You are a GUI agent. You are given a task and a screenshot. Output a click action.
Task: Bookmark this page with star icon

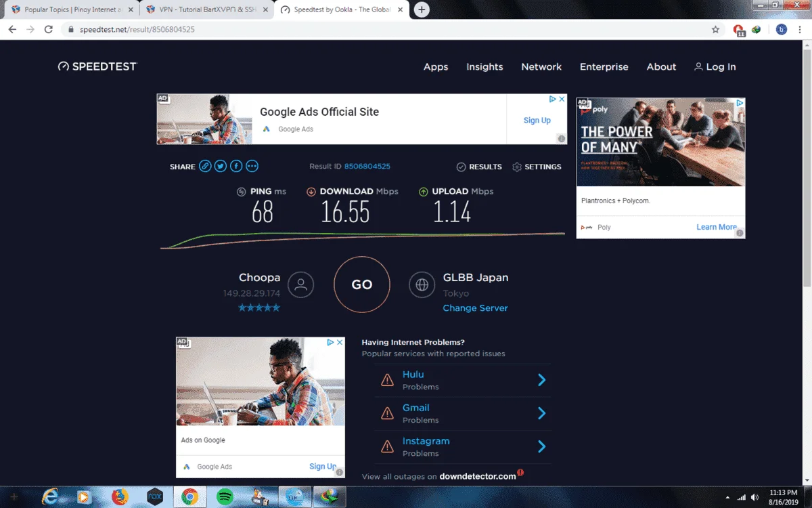(x=715, y=29)
